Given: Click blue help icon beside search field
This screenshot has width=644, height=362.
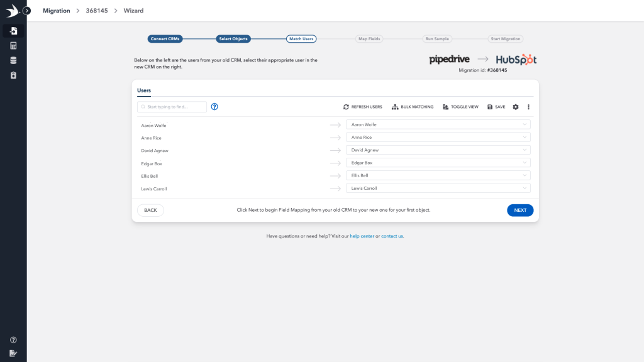Looking at the screenshot, I should click(214, 107).
